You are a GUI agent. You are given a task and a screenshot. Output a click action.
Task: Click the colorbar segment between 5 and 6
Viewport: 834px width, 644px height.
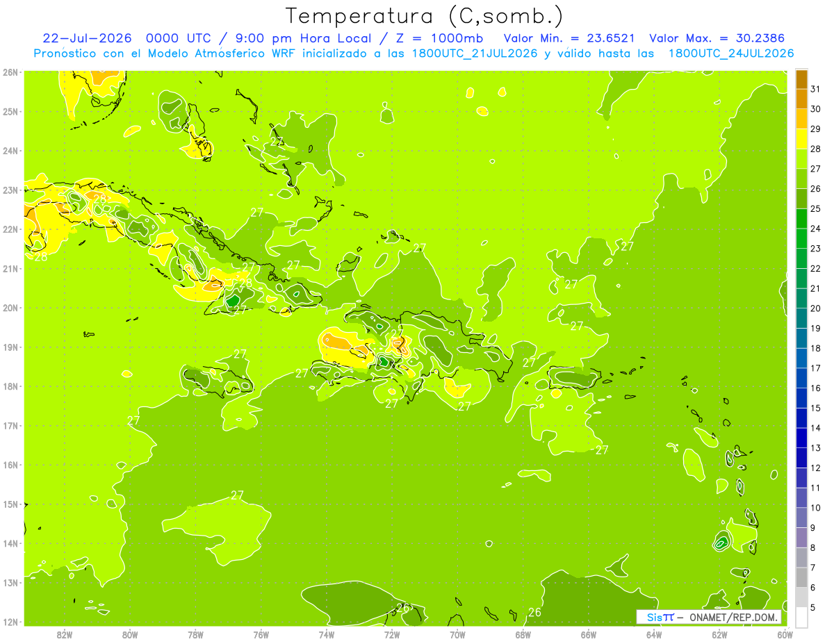801,598
